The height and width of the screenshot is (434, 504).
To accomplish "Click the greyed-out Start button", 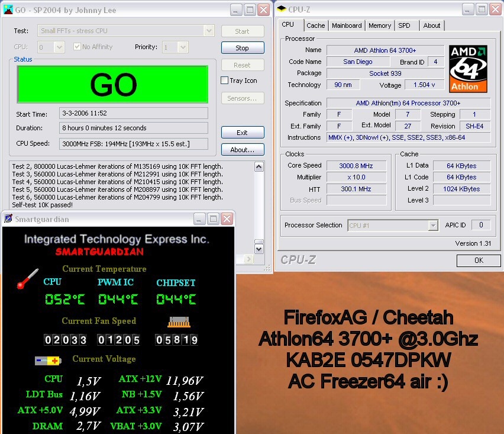I will click(243, 31).
